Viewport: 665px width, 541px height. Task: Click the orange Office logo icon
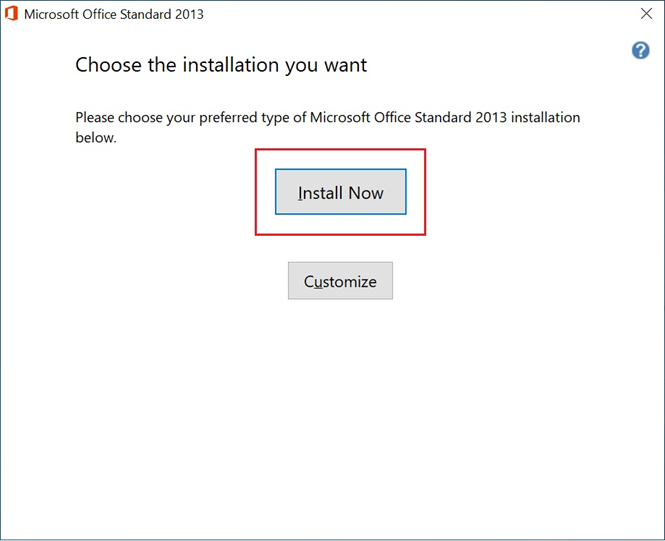click(x=11, y=14)
